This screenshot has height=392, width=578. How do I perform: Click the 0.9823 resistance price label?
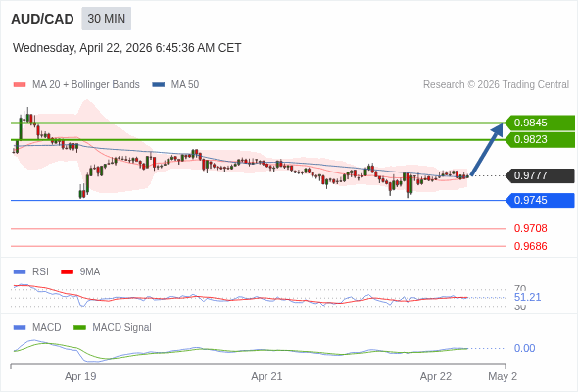click(541, 140)
